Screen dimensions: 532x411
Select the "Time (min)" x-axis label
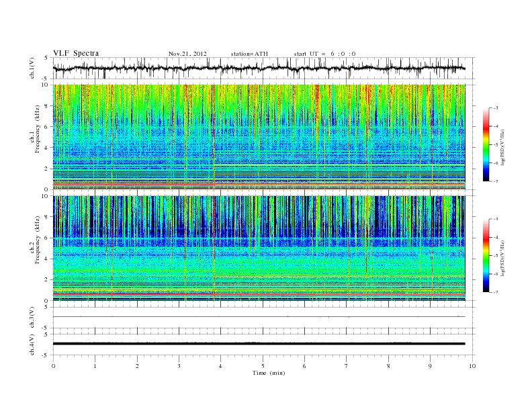click(269, 373)
